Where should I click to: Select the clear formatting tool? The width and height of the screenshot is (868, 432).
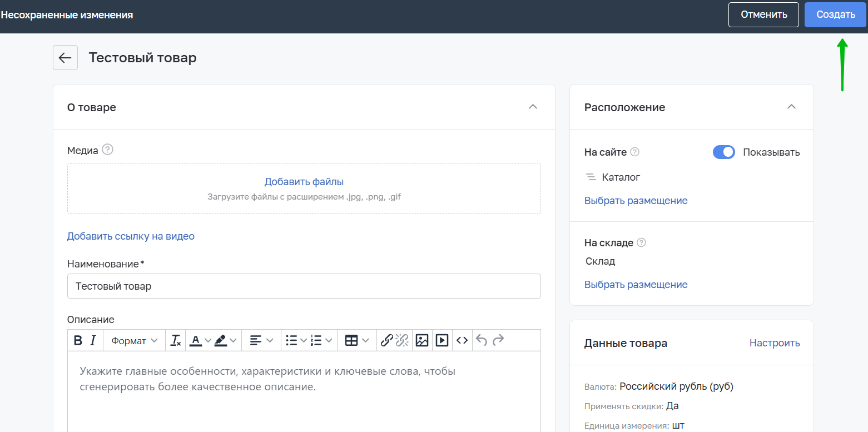[x=175, y=340]
